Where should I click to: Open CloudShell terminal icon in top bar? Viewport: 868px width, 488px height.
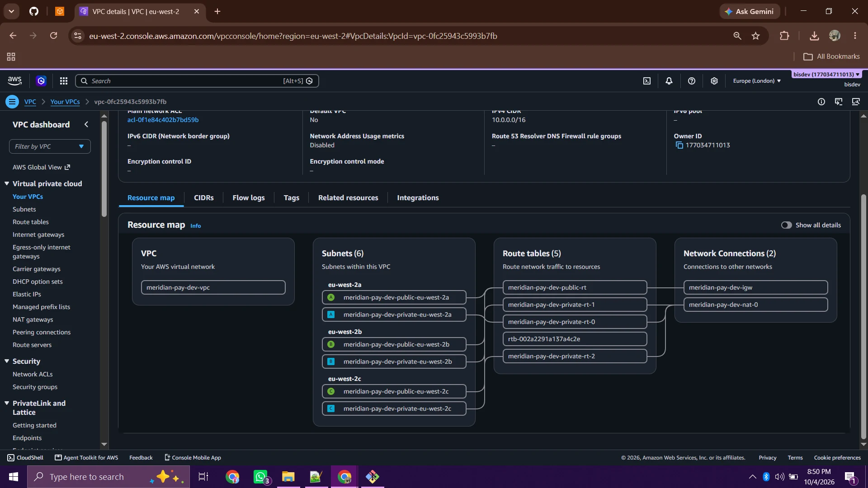tap(647, 81)
